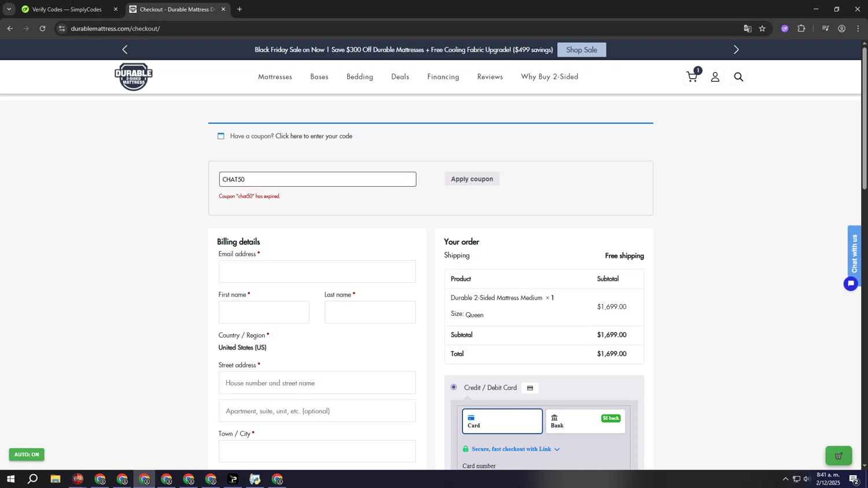The height and width of the screenshot is (488, 868).
Task: Click the House number and street name field
Action: click(x=317, y=383)
